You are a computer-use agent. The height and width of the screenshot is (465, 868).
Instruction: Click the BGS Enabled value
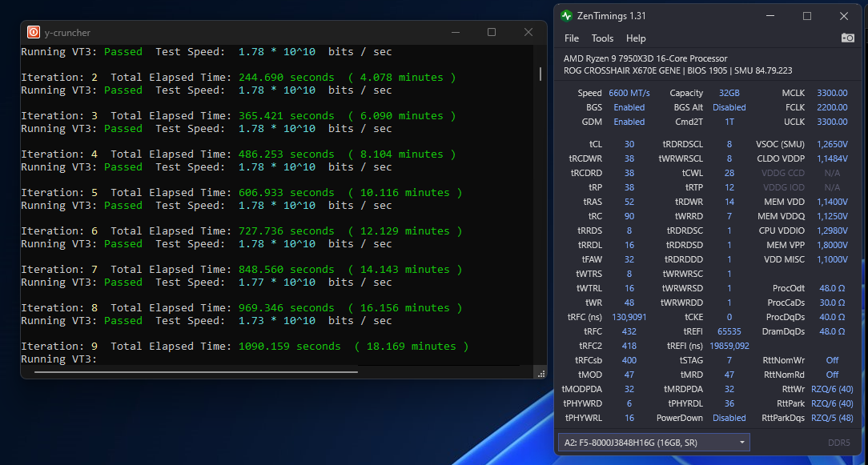pyautogui.click(x=629, y=107)
